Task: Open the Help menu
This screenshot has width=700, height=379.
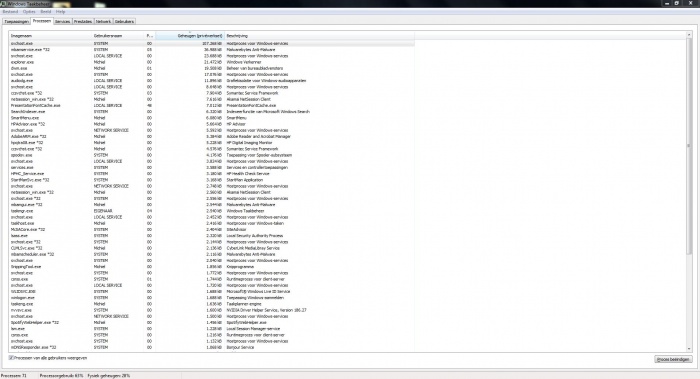Action: coord(61,12)
